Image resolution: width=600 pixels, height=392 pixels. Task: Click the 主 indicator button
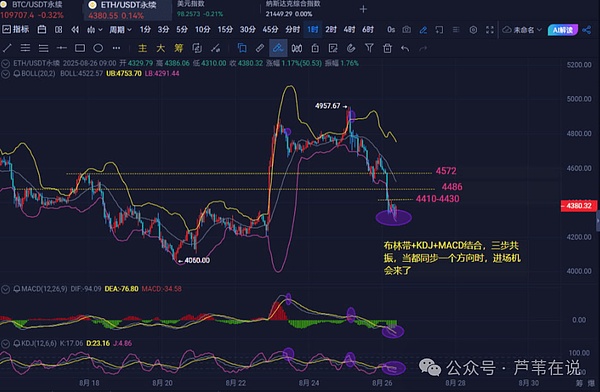click(142, 48)
